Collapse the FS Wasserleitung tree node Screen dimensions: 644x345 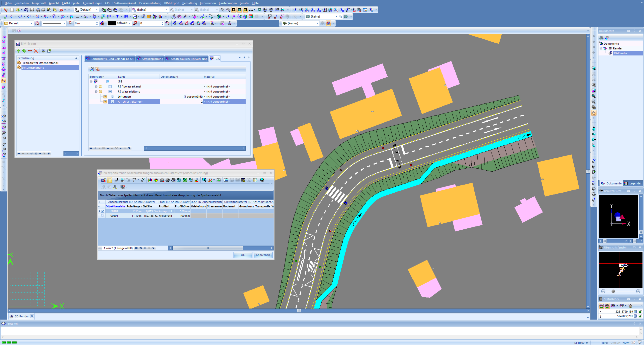click(96, 91)
